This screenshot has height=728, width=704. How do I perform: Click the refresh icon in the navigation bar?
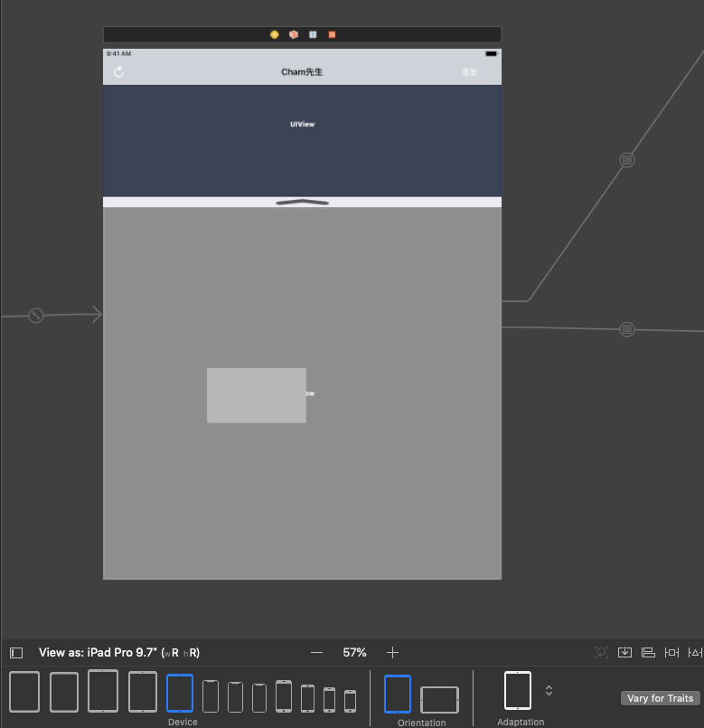118,72
